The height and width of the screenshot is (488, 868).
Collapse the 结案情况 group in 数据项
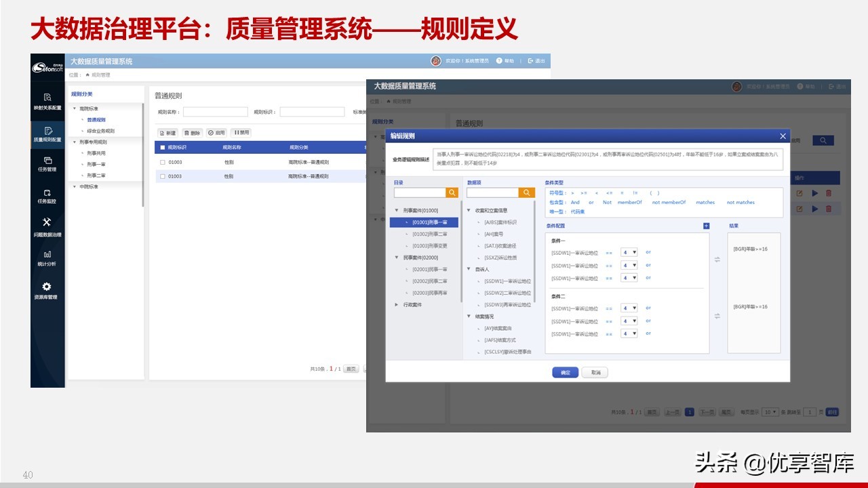tap(469, 317)
